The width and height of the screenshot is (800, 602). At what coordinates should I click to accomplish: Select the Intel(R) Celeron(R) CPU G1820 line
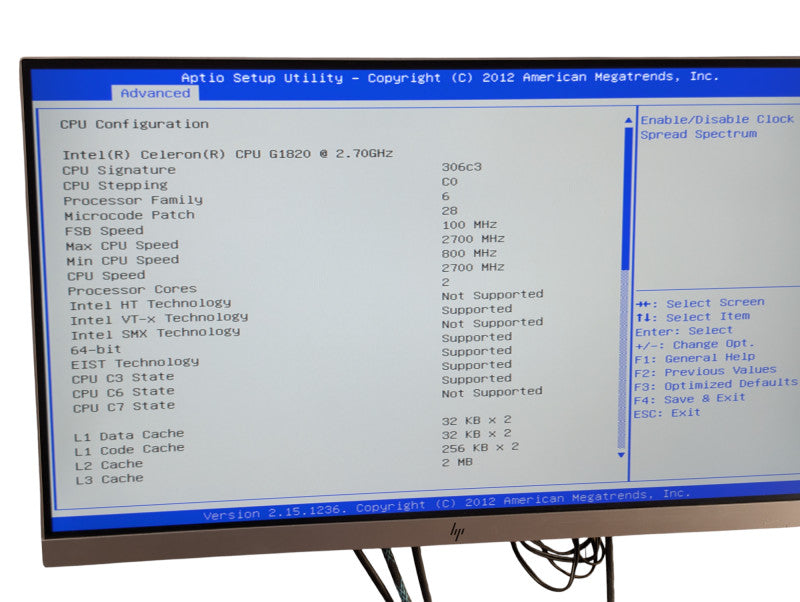pyautogui.click(x=228, y=154)
